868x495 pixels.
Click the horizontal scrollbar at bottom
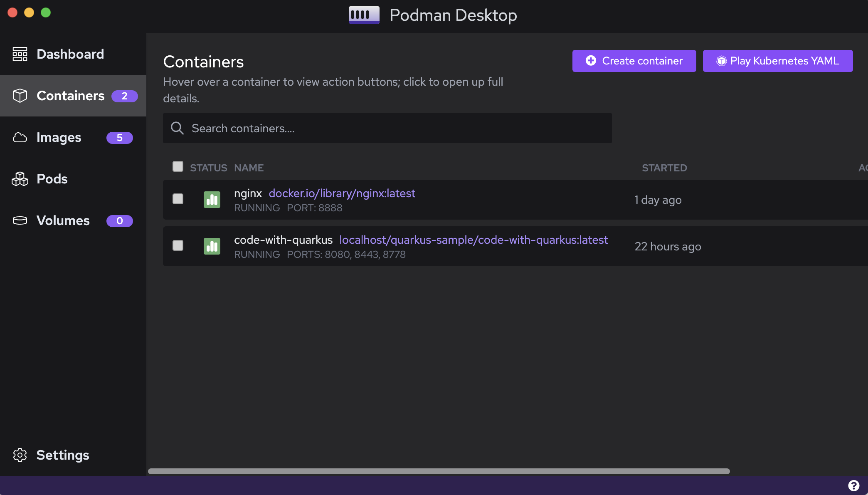(439, 471)
